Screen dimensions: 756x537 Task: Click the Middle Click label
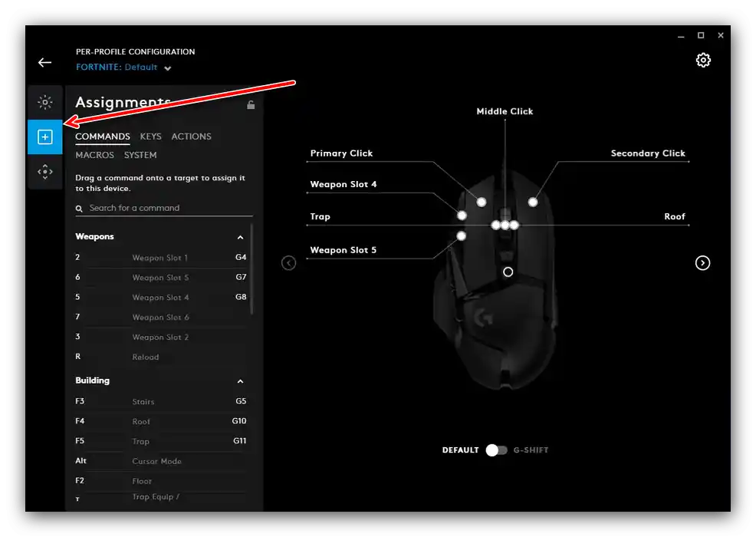coord(505,111)
